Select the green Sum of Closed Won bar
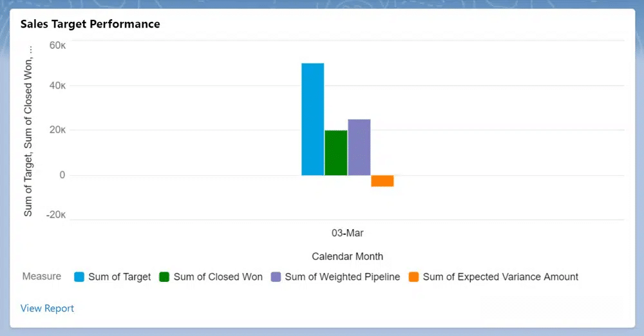 click(336, 153)
